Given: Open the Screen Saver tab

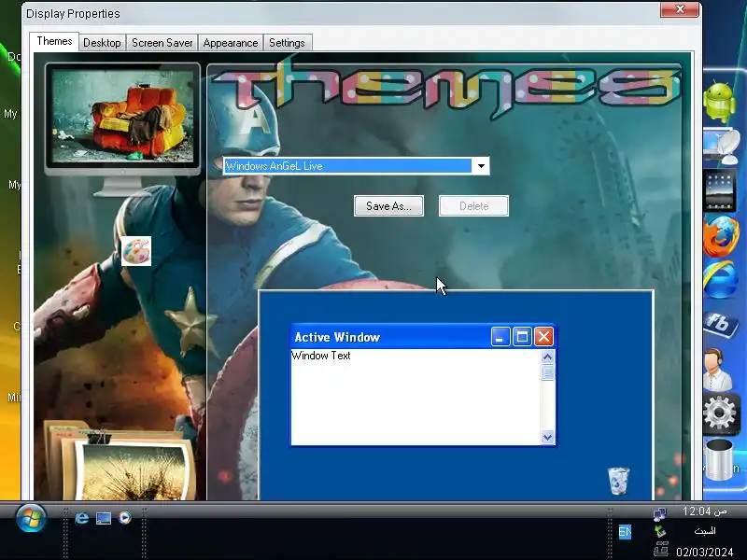Looking at the screenshot, I should coord(162,43).
